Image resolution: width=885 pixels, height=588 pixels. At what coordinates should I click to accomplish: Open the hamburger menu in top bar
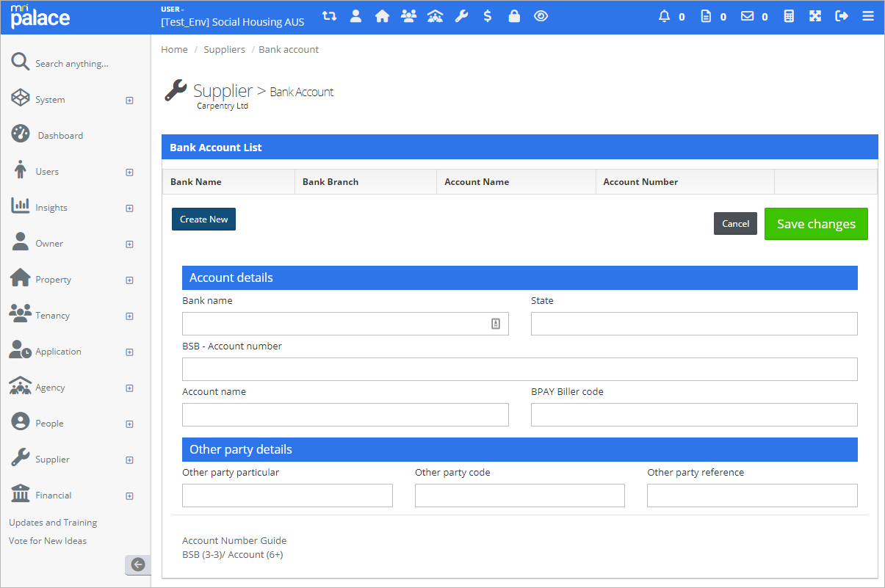pyautogui.click(x=868, y=16)
